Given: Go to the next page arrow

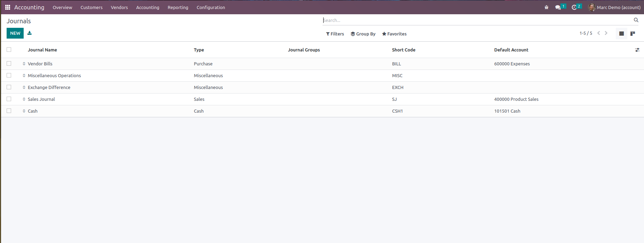Looking at the screenshot, I should [606, 33].
